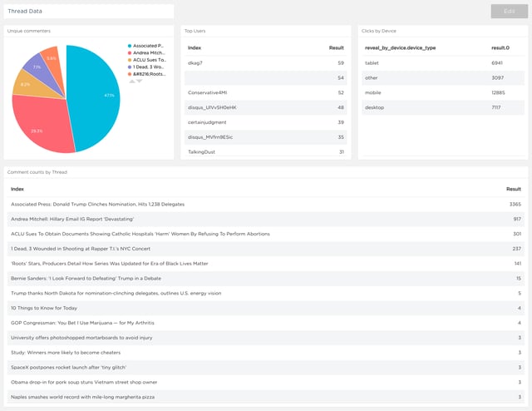Select the desktop device row

point(443,107)
